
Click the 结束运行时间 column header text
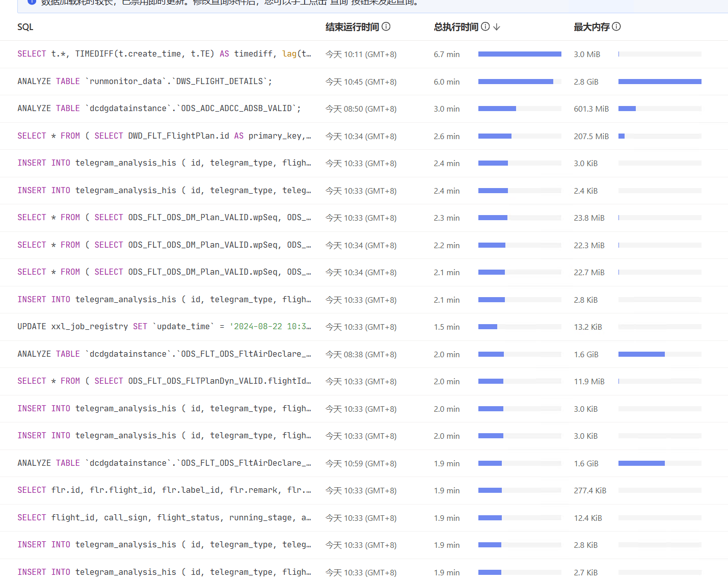point(352,27)
